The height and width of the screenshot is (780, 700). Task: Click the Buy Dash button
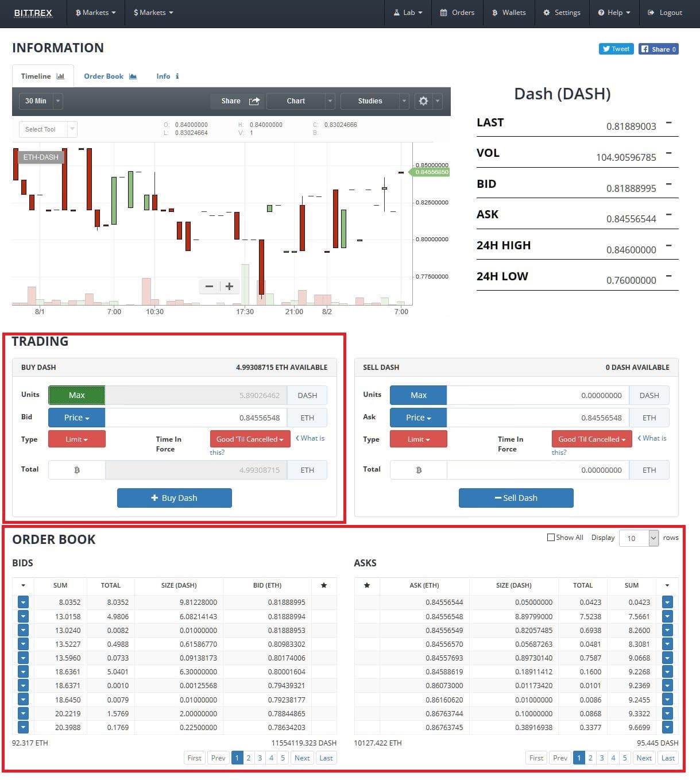click(x=174, y=497)
